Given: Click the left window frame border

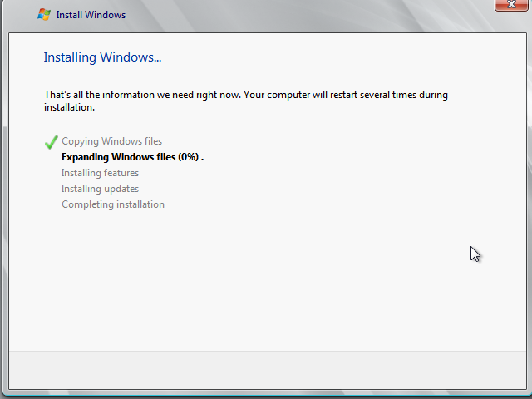Looking at the screenshot, I should pyautogui.click(x=4, y=208).
